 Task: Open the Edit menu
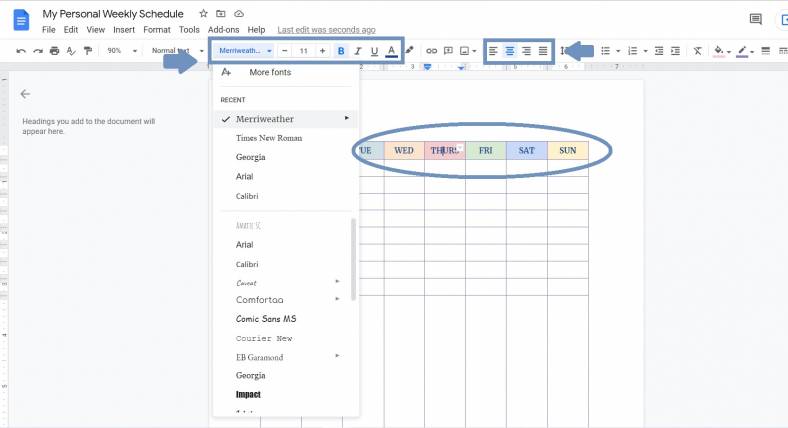click(x=71, y=30)
